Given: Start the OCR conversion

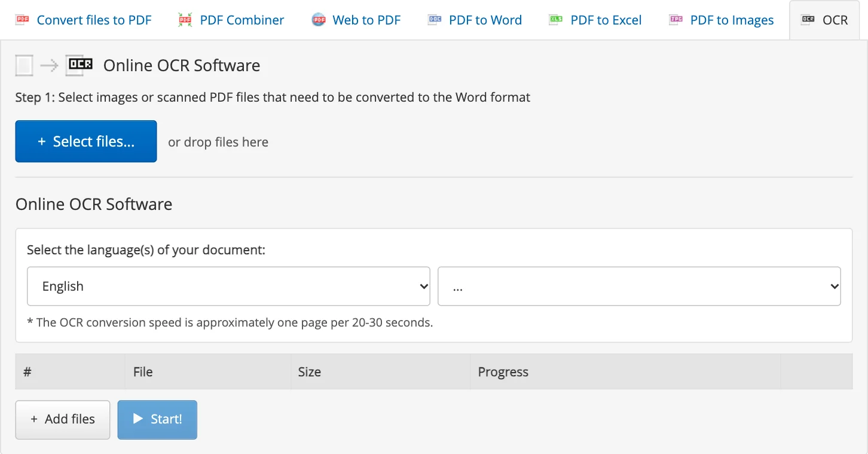Looking at the screenshot, I should [157, 419].
